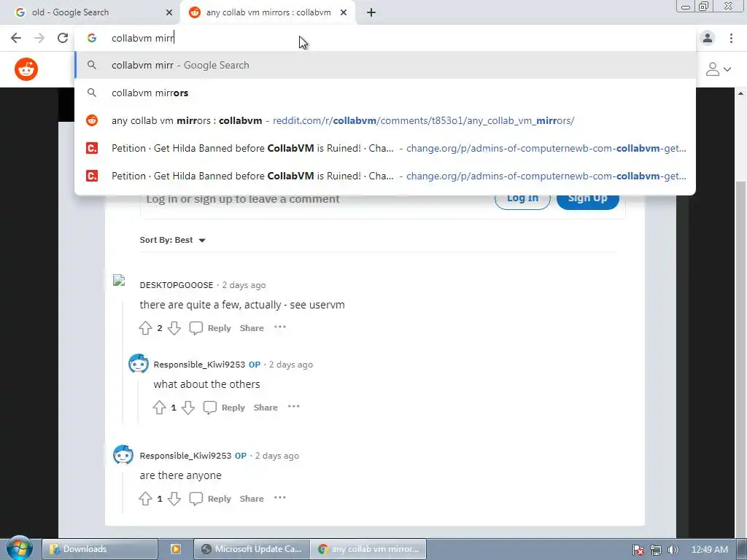Upvote the 'are there anyone' comment
This screenshot has width=747, height=560.
(145, 499)
